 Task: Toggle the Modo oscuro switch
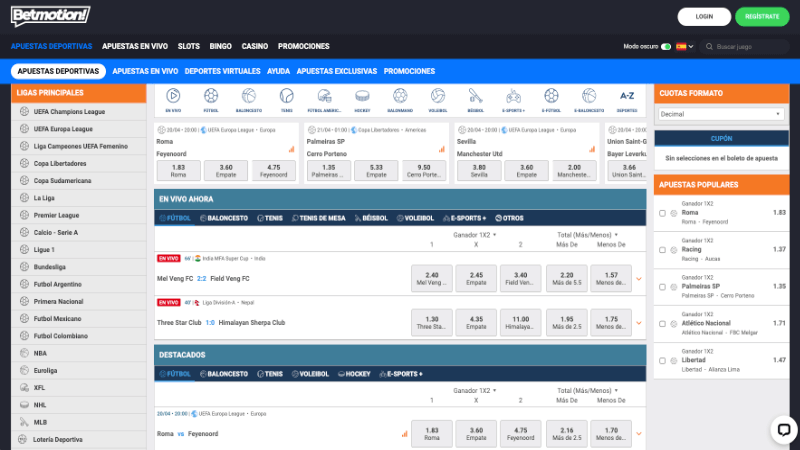tap(666, 46)
